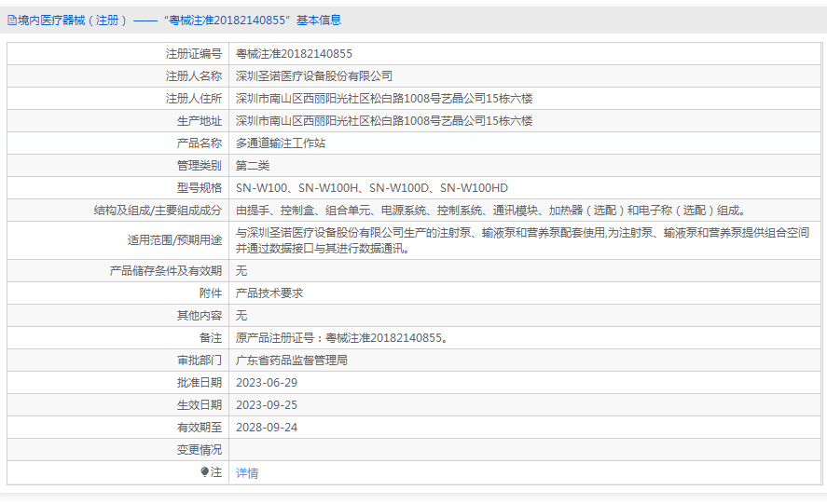Click the 变更情况 label
827x504 pixels.
[x=200, y=450]
